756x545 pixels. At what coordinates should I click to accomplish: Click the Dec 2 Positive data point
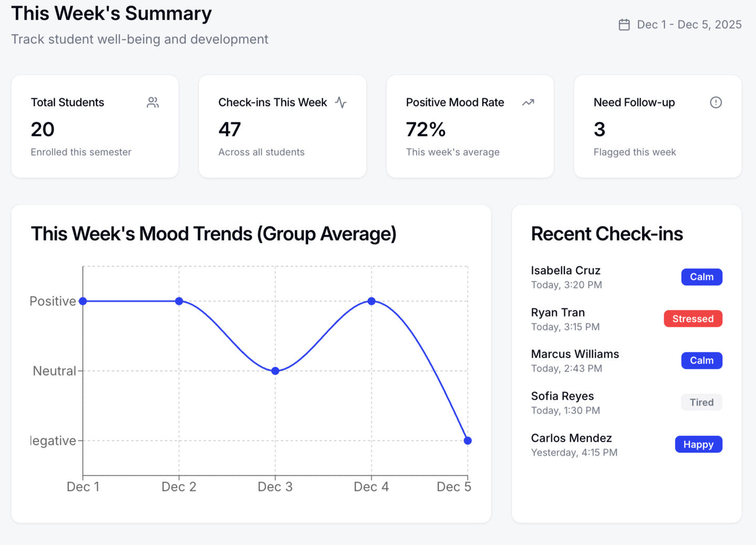(x=179, y=301)
